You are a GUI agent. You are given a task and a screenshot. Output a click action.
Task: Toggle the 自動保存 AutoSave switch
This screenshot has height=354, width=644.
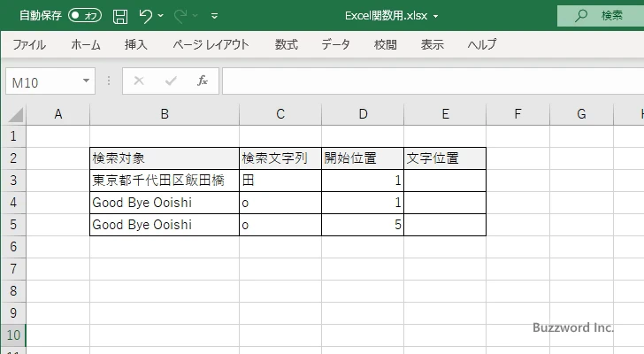[85, 16]
